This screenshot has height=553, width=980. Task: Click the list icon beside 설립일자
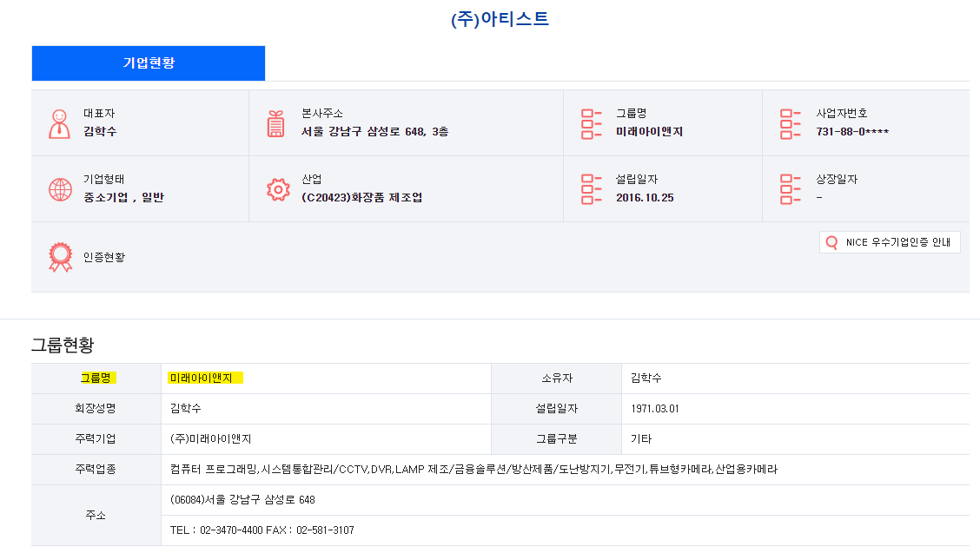coord(590,188)
